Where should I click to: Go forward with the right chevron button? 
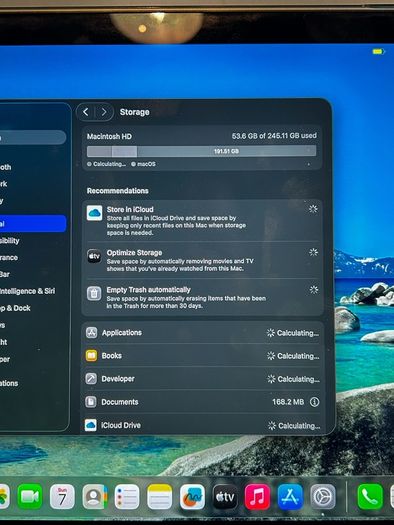pos(104,112)
